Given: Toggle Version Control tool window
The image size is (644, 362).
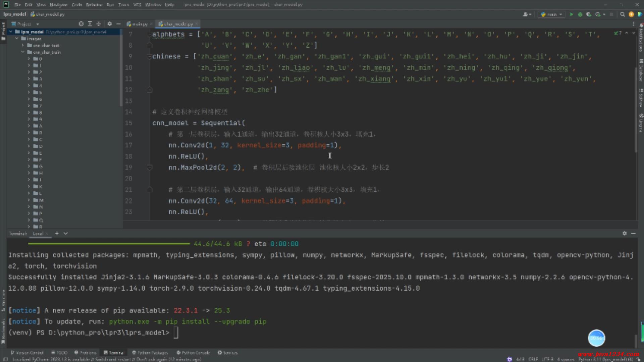Looking at the screenshot, I should 27,353.
